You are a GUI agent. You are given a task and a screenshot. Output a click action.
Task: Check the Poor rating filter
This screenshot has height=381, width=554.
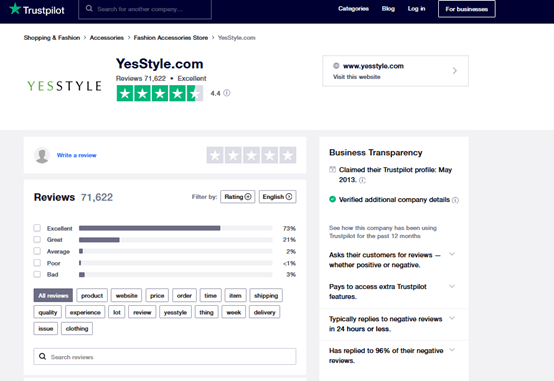(x=37, y=263)
